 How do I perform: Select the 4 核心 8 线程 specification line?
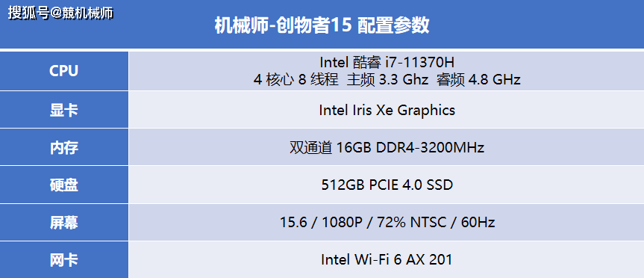pos(387,79)
